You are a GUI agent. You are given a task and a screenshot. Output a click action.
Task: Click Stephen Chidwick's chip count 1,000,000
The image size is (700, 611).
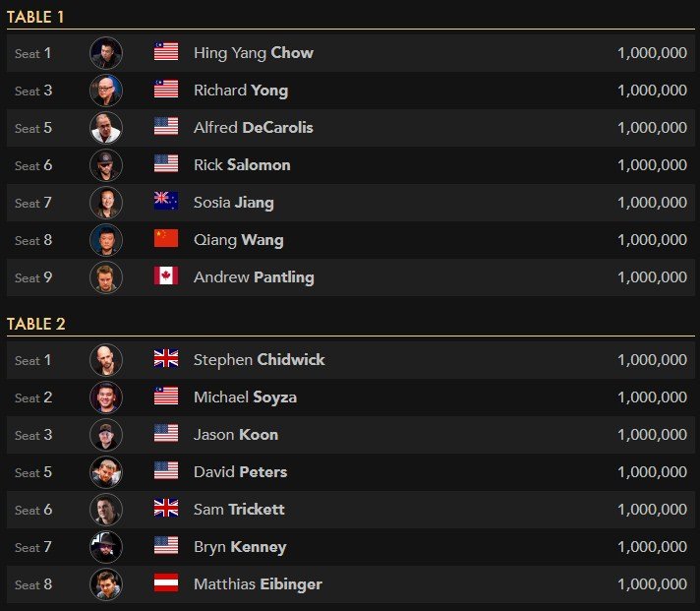click(x=652, y=360)
